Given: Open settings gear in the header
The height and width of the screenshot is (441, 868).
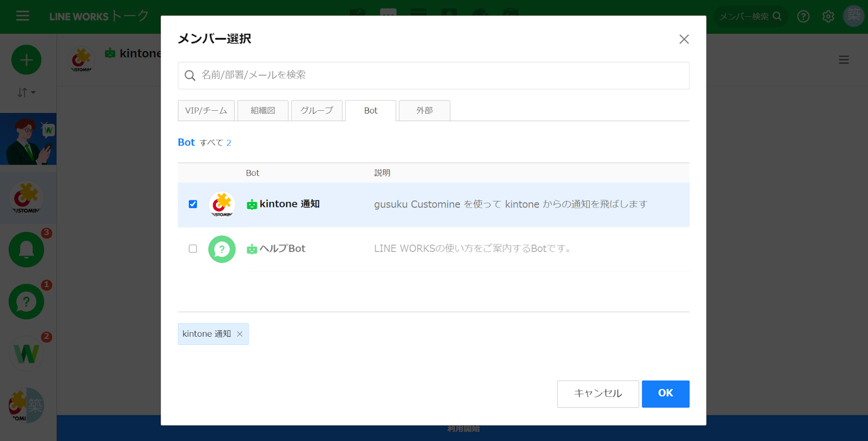Looking at the screenshot, I should pyautogui.click(x=828, y=16).
